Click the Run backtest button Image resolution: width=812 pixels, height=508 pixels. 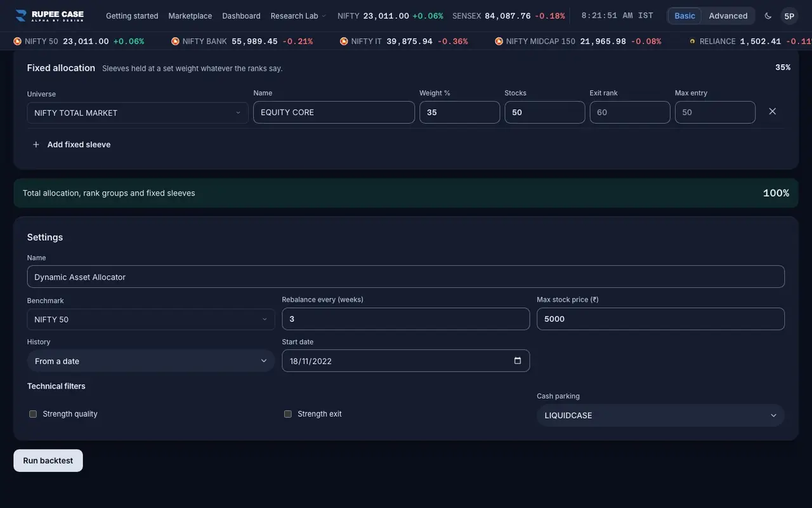tap(48, 460)
